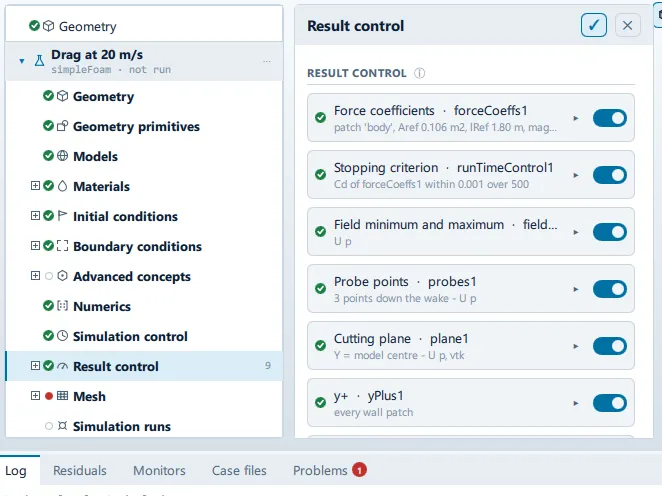662x496 pixels.
Task: Expand the Boundary conditions tree node
Action: 35,246
